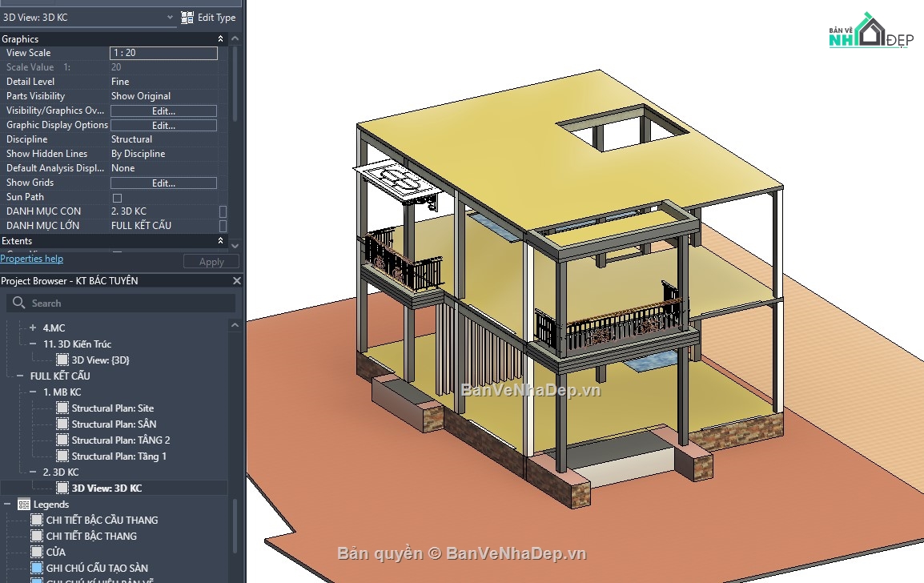Click the Structural Plan: SÂN icon
Viewport: 924px width, 583px height.
pyautogui.click(x=62, y=424)
